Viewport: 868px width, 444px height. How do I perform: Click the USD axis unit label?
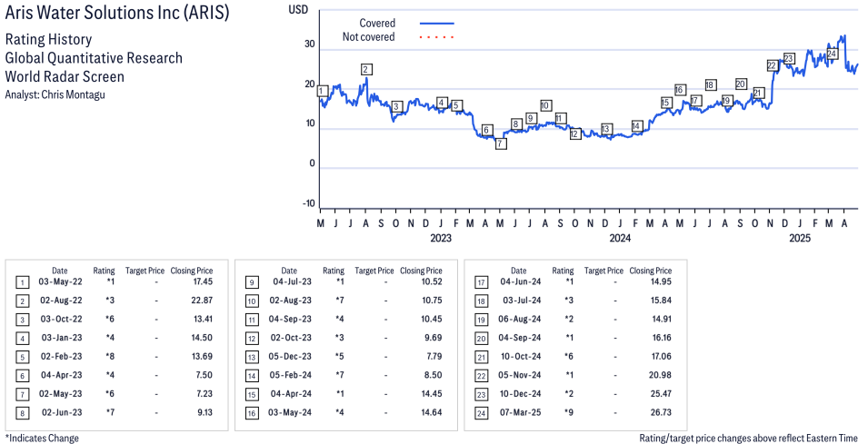click(x=298, y=9)
